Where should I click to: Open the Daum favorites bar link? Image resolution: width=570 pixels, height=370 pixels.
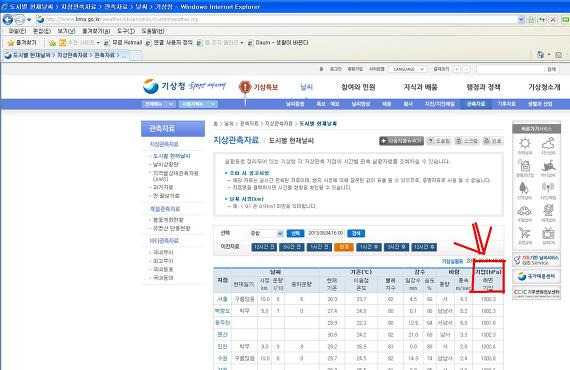[278, 43]
